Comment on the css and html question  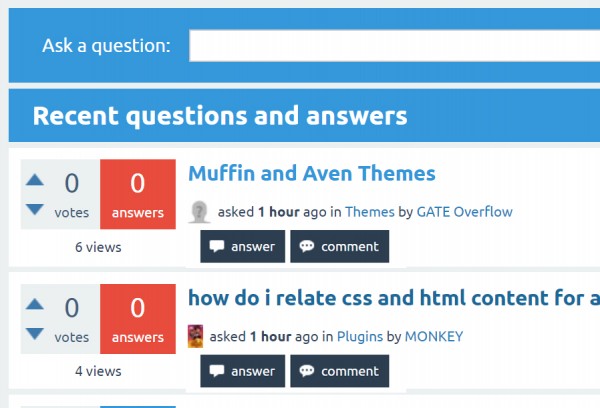click(x=339, y=371)
